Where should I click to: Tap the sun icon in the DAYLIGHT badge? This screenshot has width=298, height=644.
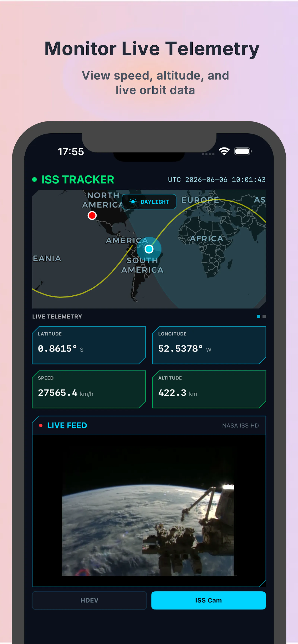(x=133, y=202)
